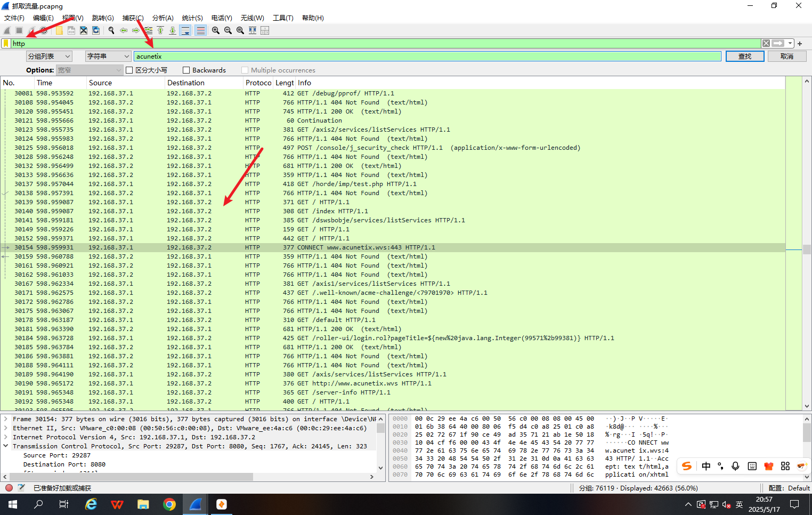The width and height of the screenshot is (812, 515).
Task: Zoom out packet text icon
Action: click(228, 30)
